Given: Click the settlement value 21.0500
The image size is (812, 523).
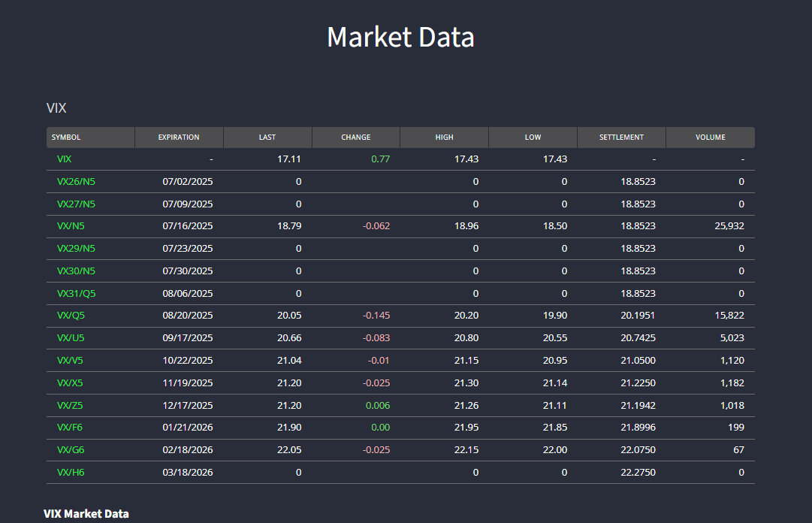Looking at the screenshot, I should click(638, 361).
